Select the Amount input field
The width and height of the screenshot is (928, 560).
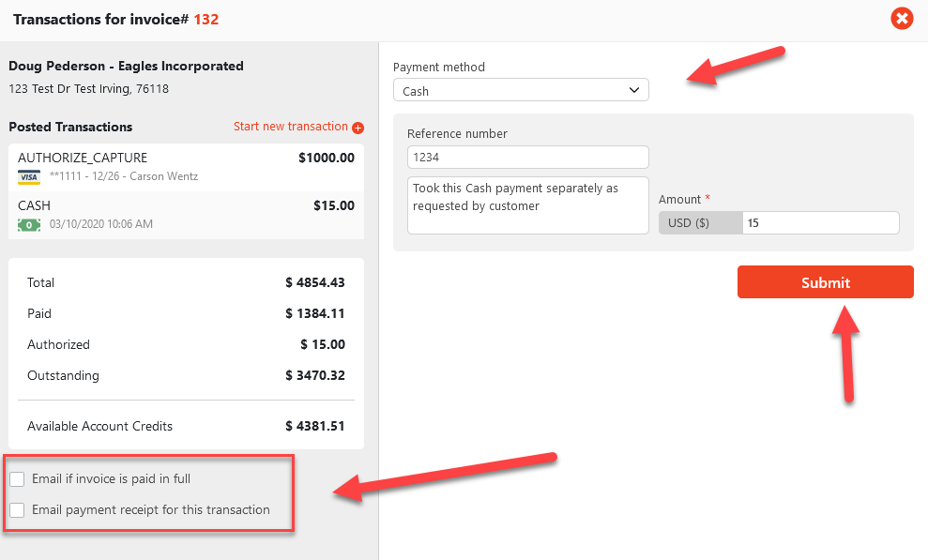819,223
